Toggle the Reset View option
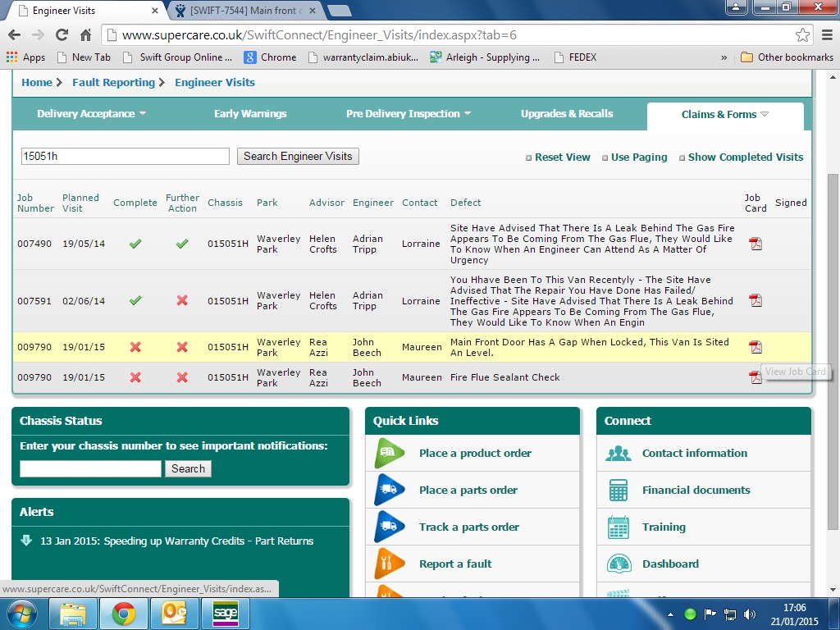Screen dimensions: 840x630 (x=558, y=157)
